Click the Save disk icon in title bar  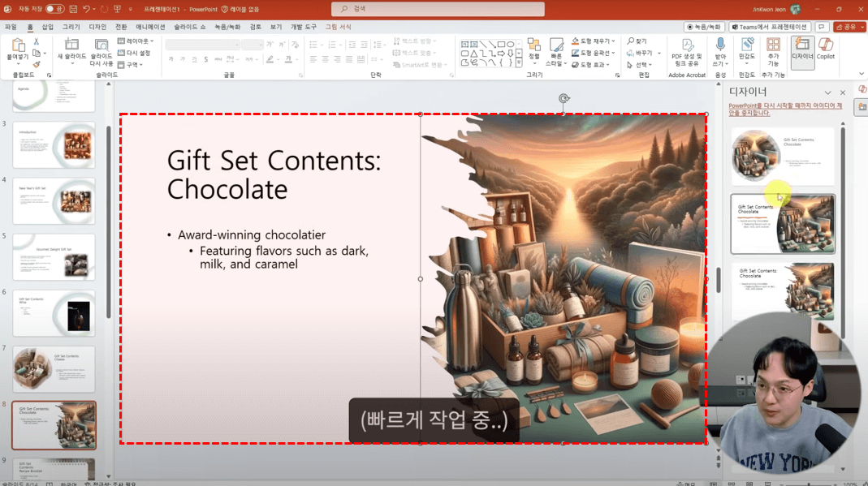coord(73,9)
